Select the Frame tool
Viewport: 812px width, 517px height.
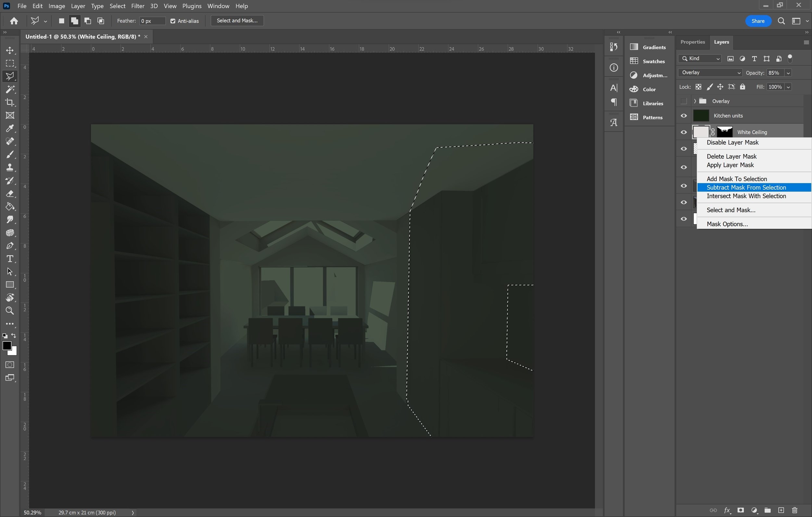[10, 116]
